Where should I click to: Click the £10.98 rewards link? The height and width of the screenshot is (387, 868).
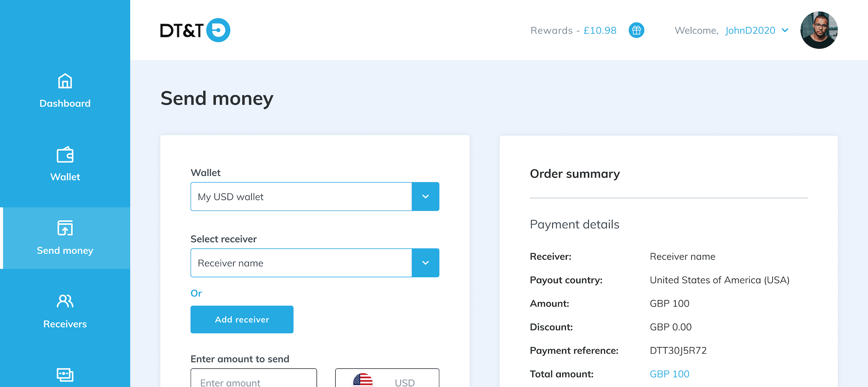pos(600,31)
